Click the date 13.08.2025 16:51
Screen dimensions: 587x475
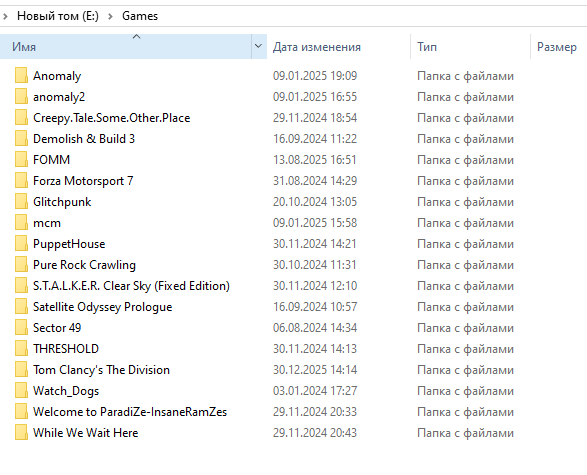pos(315,160)
